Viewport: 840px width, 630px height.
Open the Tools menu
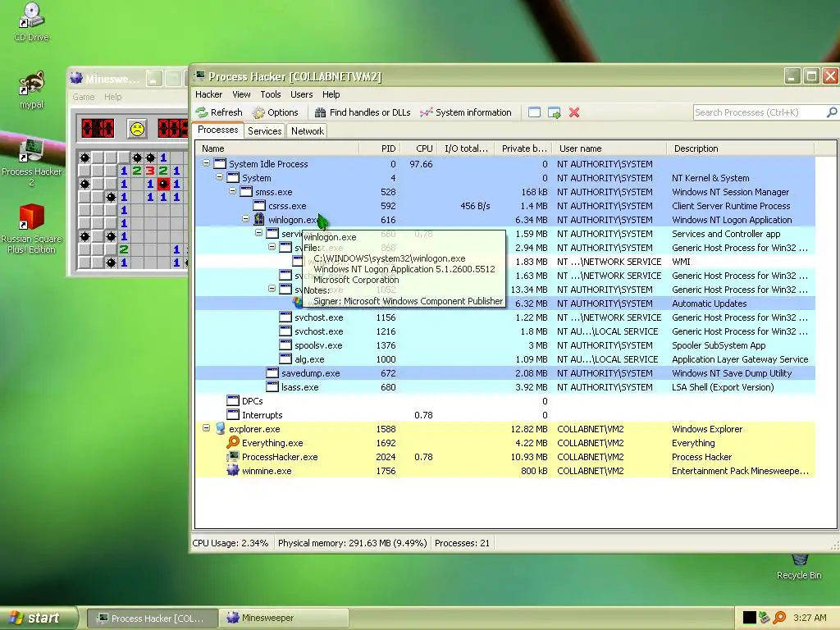tap(271, 94)
